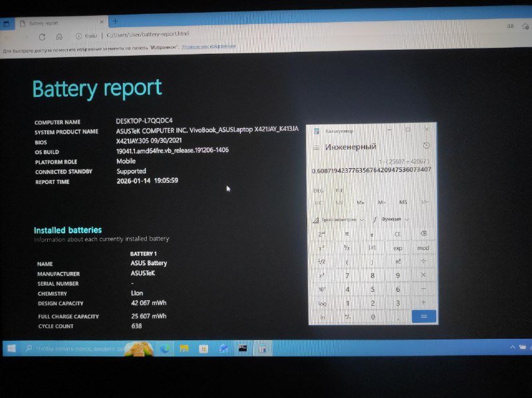Screen dimensions: 532x398
Task: Open Microsoft Edge from the taskbar
Action: (164, 348)
